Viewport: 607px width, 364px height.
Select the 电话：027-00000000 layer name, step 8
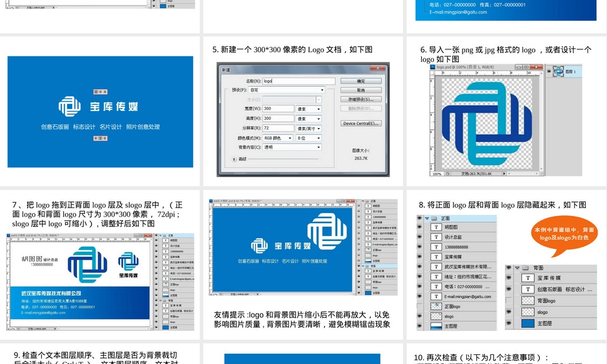coord(467,286)
